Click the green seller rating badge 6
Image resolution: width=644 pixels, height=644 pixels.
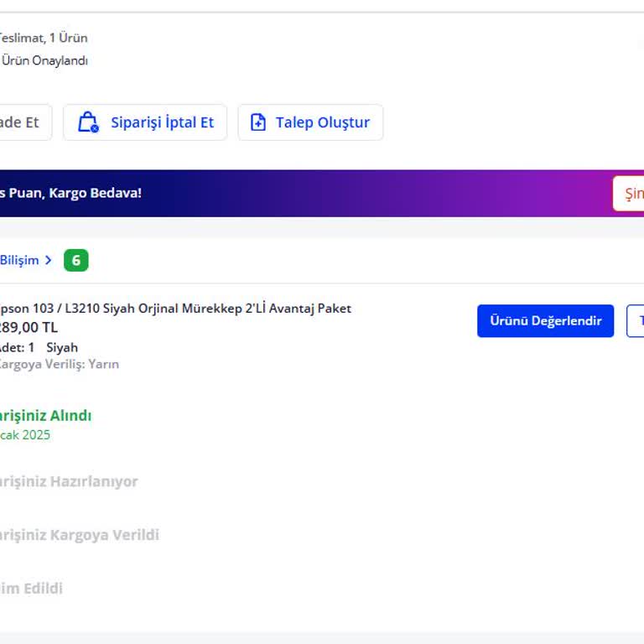76,261
